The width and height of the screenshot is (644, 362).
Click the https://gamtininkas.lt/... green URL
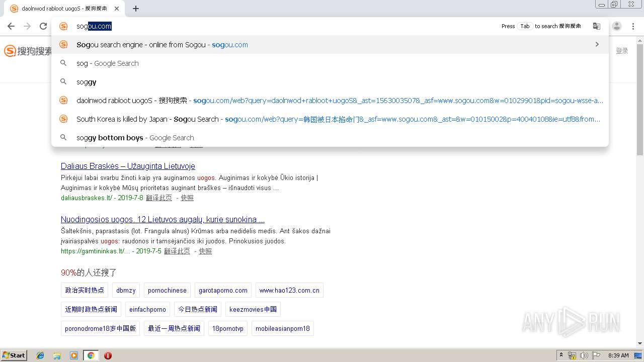pos(95,251)
